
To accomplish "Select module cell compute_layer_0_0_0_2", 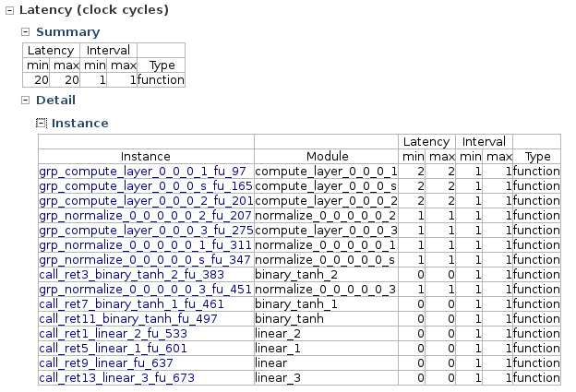I will pyautogui.click(x=326, y=201).
